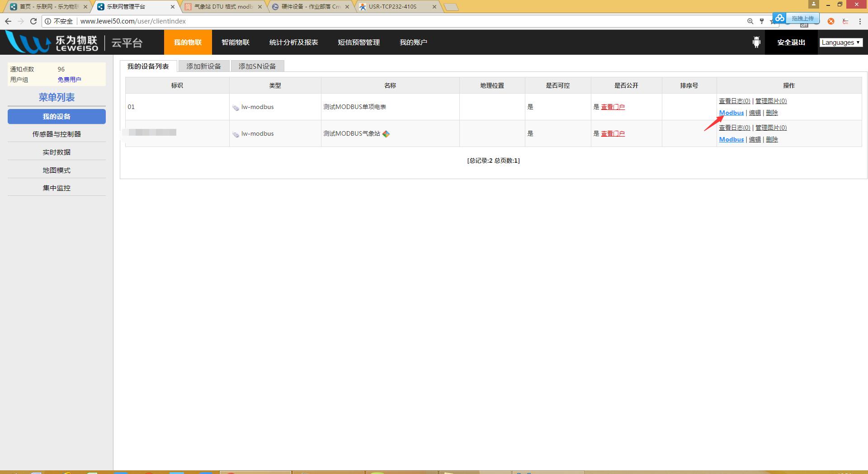Click the browser back arrow

[8, 21]
